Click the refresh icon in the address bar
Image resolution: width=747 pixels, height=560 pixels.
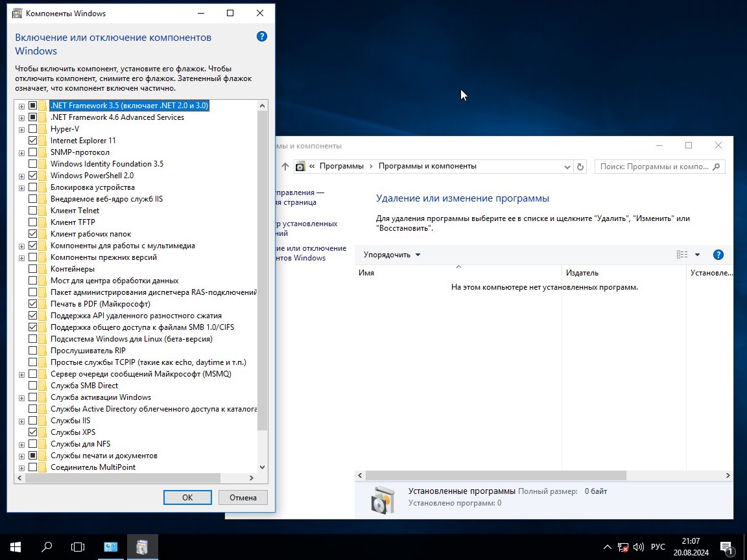[x=580, y=167]
